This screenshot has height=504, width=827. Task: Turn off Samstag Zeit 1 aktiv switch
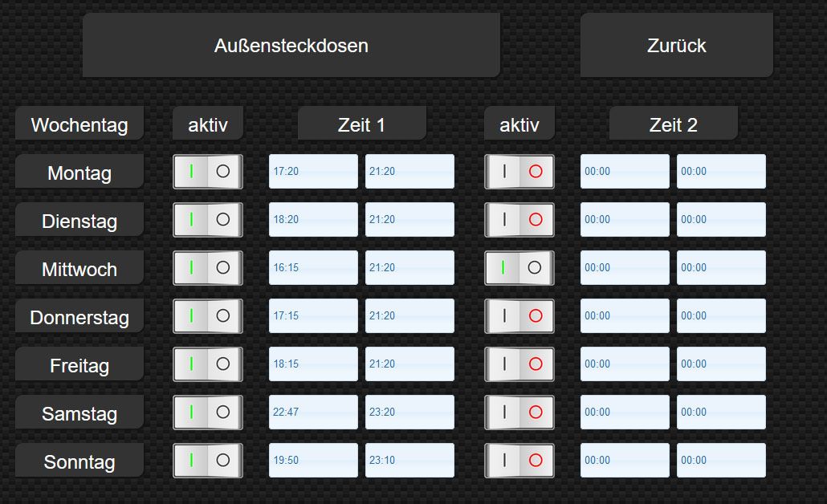(208, 413)
